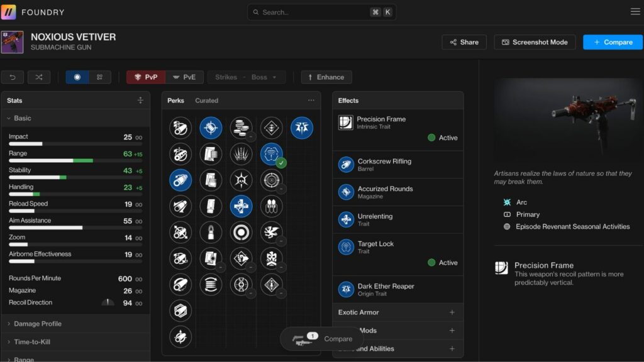Click the Arc element icon
The height and width of the screenshot is (362, 644).
pos(508,202)
